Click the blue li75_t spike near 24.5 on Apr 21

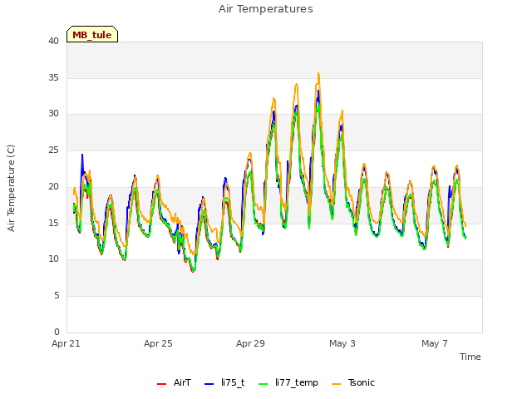pyautogui.click(x=82, y=155)
